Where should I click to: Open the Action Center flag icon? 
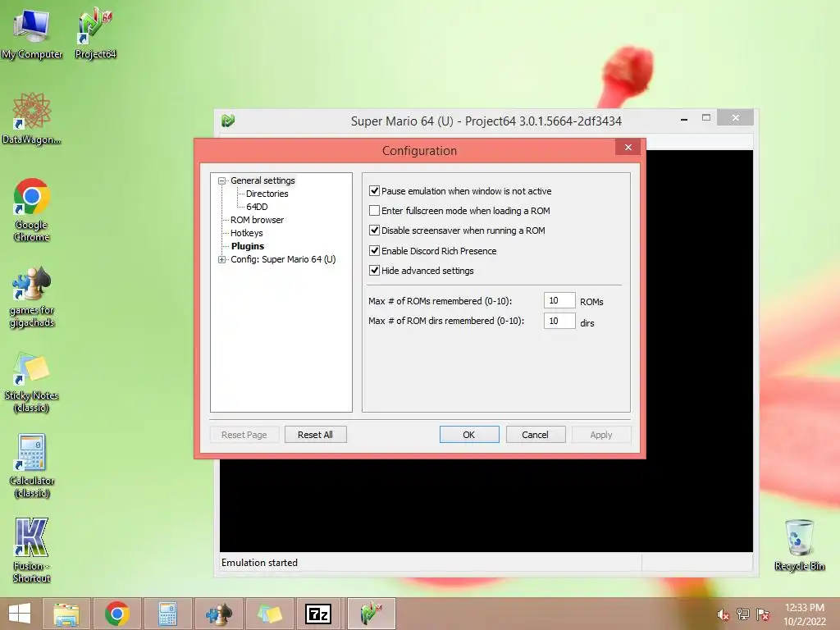click(x=763, y=614)
